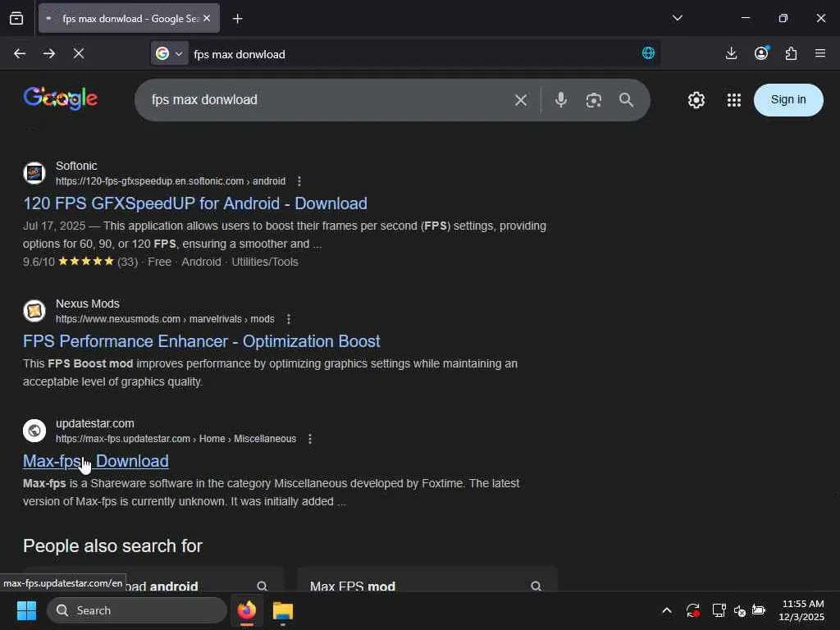Open the extensions puzzle icon
840x630 pixels.
tap(791, 53)
